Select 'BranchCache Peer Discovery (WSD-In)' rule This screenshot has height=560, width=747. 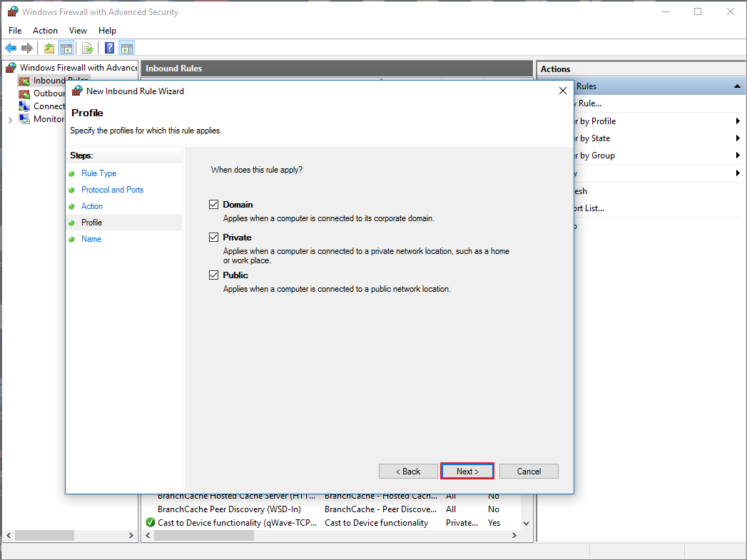click(229, 509)
